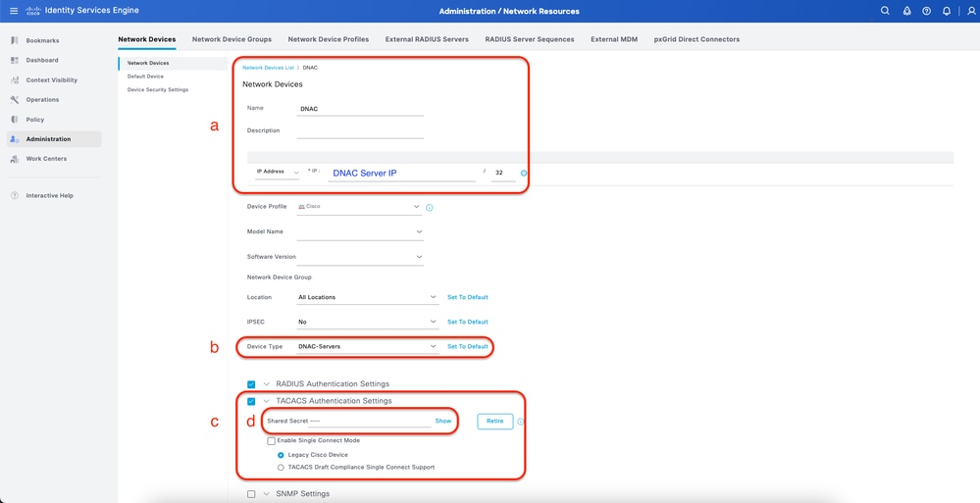Open the Device Type dropdown showing DNAC-Servers

(x=368, y=346)
